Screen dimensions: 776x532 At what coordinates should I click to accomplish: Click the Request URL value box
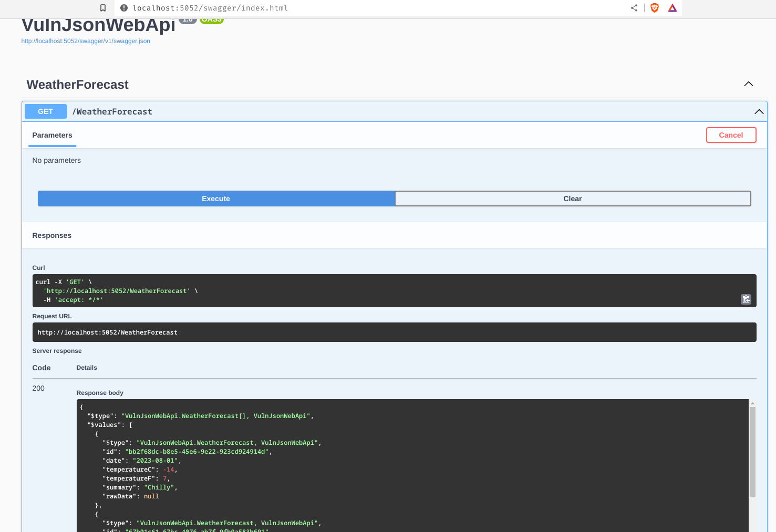[x=394, y=332]
